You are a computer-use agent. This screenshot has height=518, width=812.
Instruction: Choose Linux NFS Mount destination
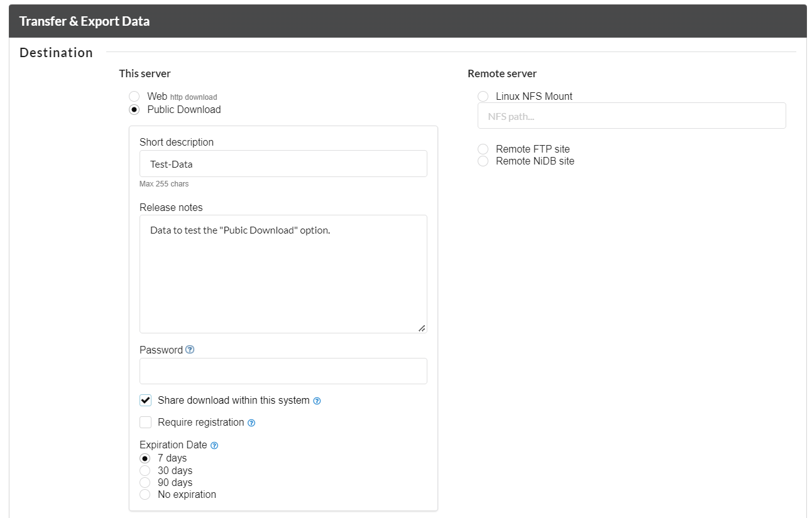click(483, 97)
